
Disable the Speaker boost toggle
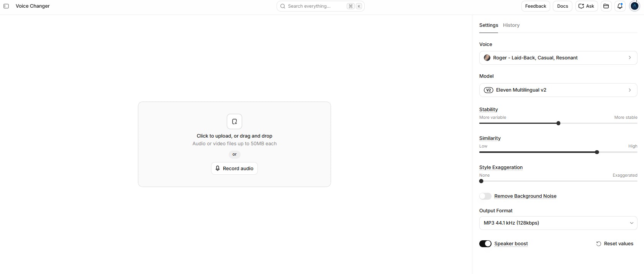tap(485, 244)
